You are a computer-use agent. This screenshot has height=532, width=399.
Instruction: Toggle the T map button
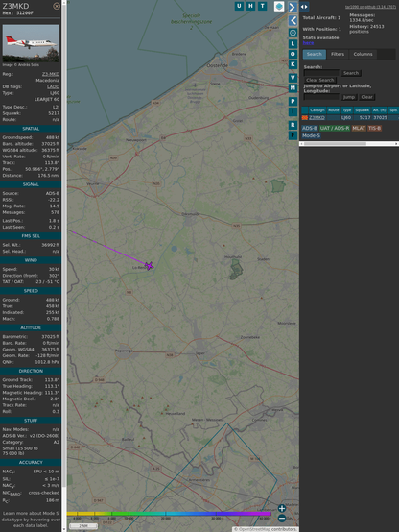pos(262,6)
